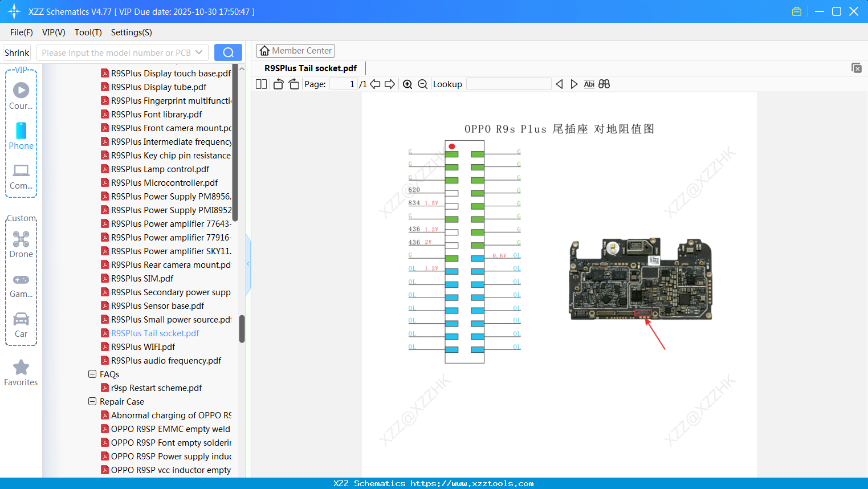The width and height of the screenshot is (868, 489).
Task: Open the Tool(T) menu
Action: point(88,32)
